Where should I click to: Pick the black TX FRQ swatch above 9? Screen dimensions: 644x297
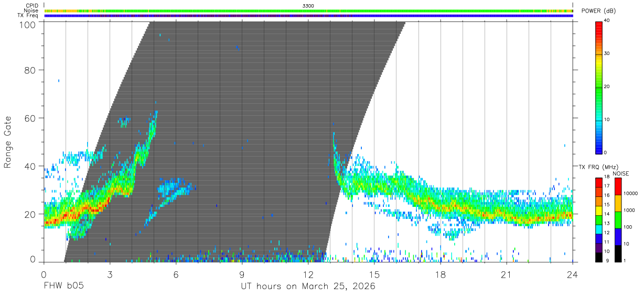coord(599,257)
